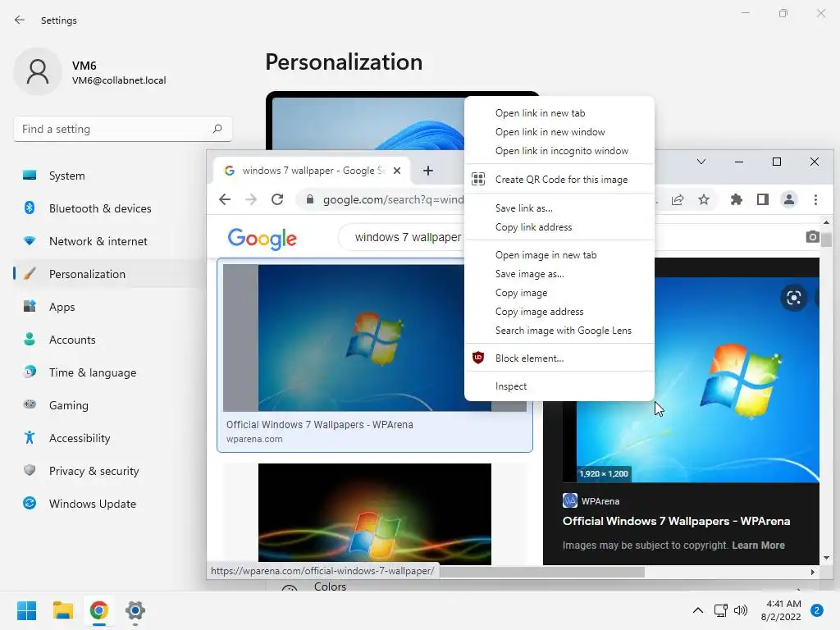This screenshot has height=630, width=840.
Task: Click search by image camera icon
Action: coord(812,237)
